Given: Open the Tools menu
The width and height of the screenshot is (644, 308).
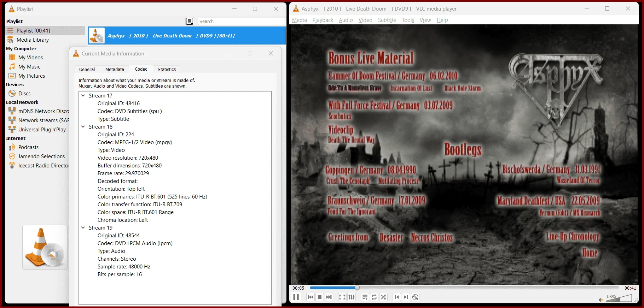Looking at the screenshot, I should point(408,20).
